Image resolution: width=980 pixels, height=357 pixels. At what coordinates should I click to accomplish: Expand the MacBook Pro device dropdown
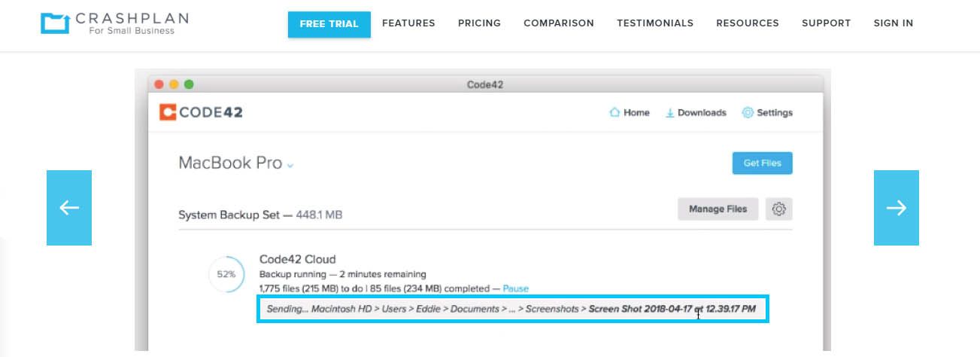290,165
